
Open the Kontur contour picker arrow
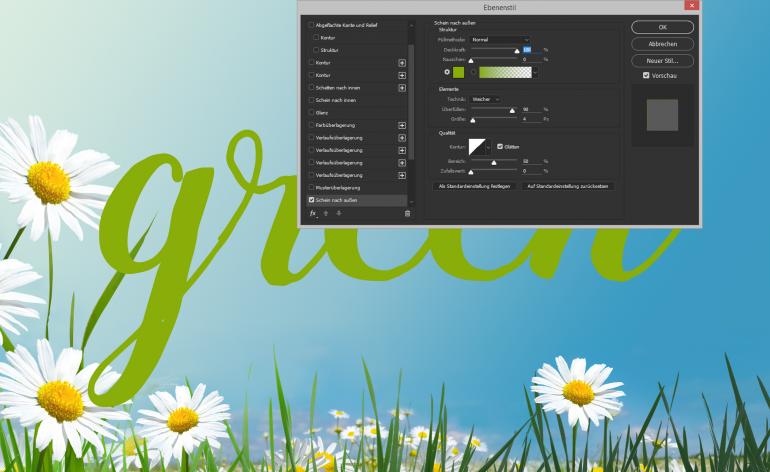click(488, 147)
